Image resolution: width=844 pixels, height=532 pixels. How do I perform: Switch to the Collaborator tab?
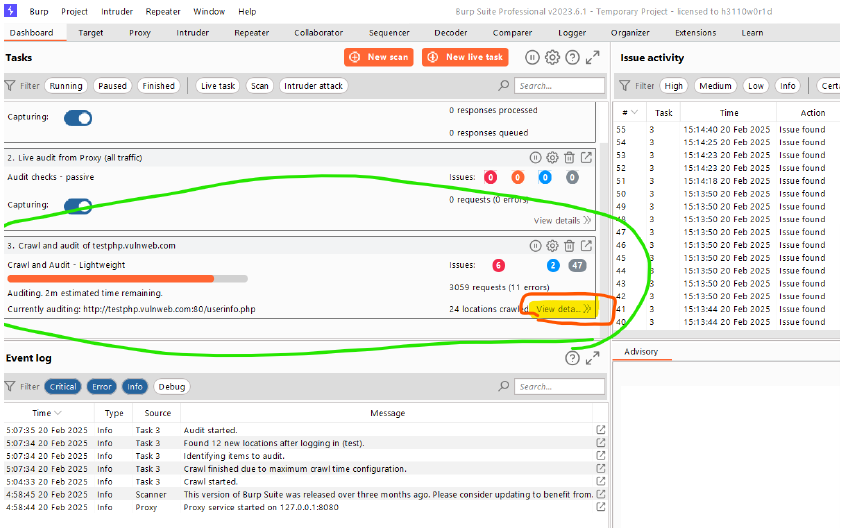point(318,33)
